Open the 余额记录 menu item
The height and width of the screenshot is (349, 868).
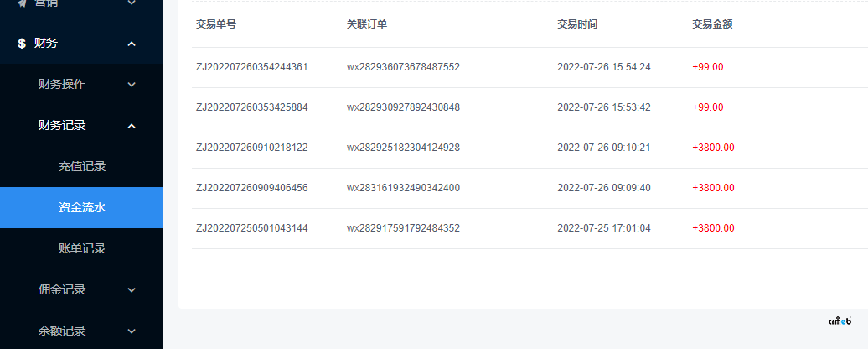click(x=81, y=331)
